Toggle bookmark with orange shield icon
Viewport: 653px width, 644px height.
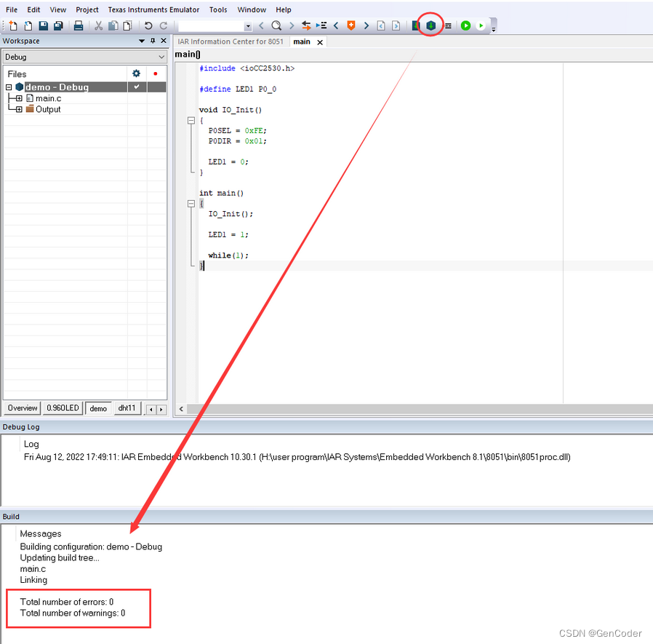click(x=351, y=26)
